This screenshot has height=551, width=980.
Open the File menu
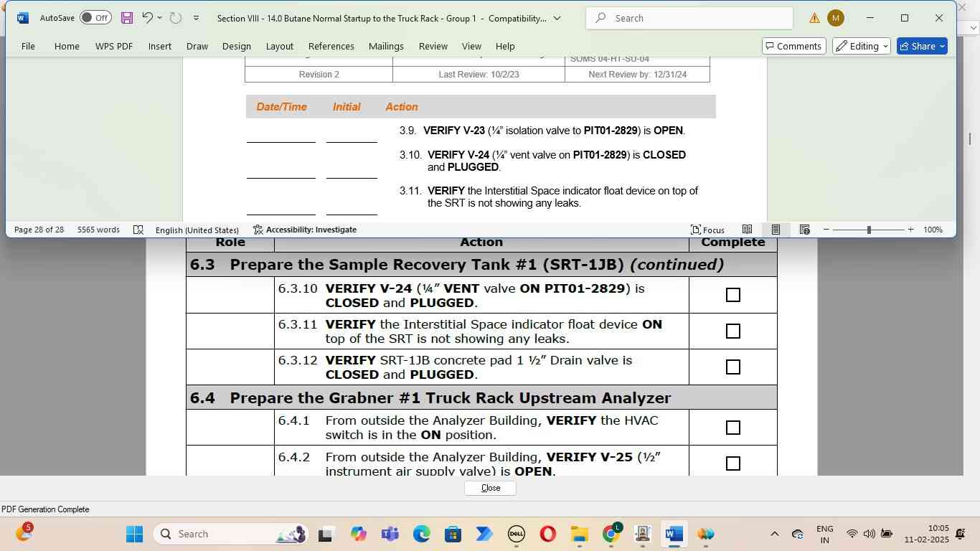point(28,46)
